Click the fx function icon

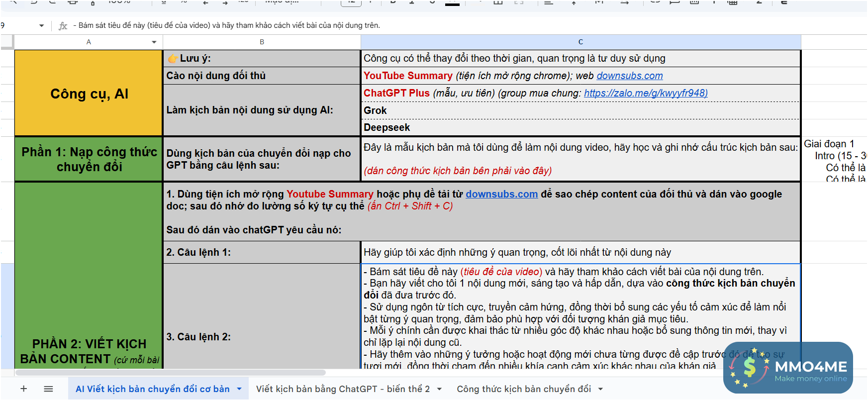click(63, 26)
